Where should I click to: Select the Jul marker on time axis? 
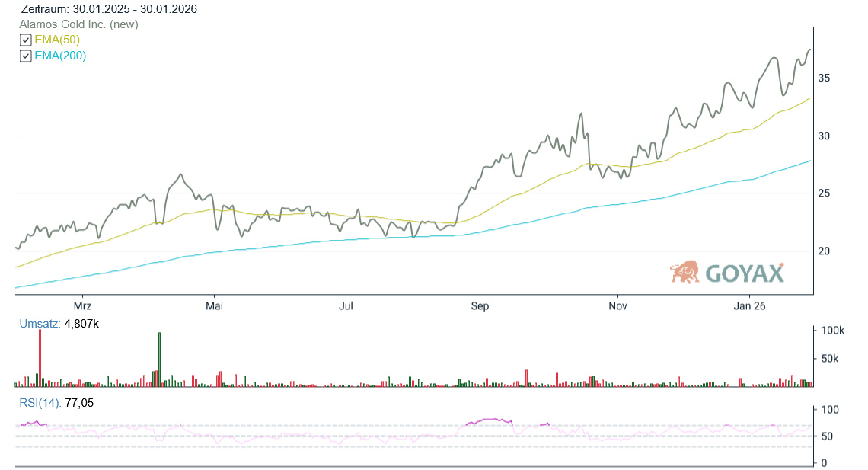[x=346, y=306]
